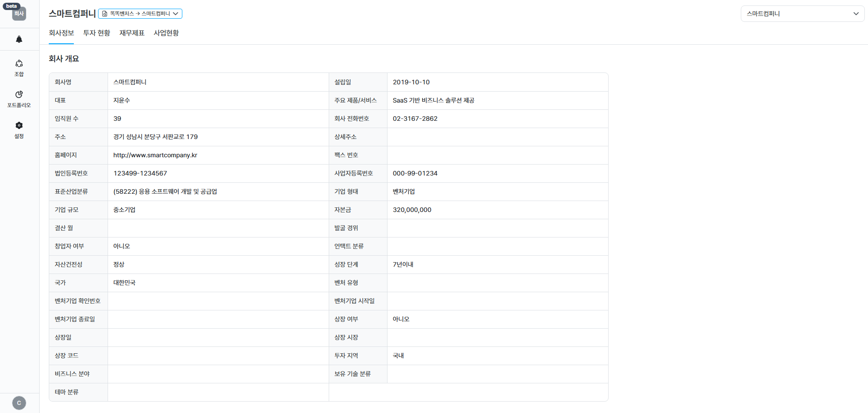Expand the 똑똑벤처스 → 스마트컴퍼니 dropdown

tap(140, 14)
